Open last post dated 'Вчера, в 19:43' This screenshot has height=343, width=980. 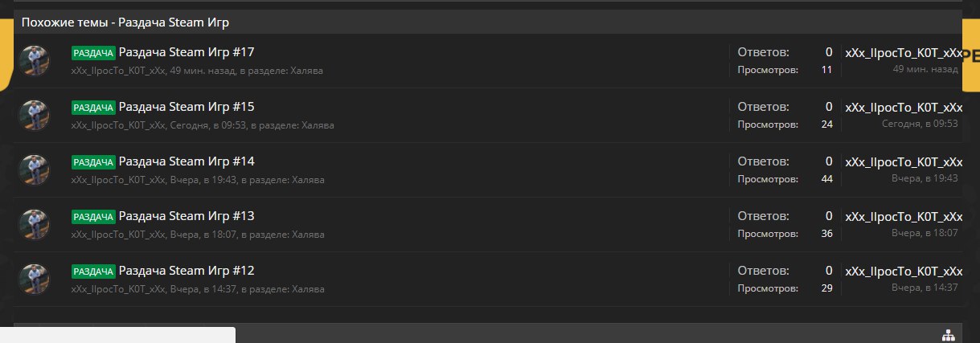[x=925, y=178]
